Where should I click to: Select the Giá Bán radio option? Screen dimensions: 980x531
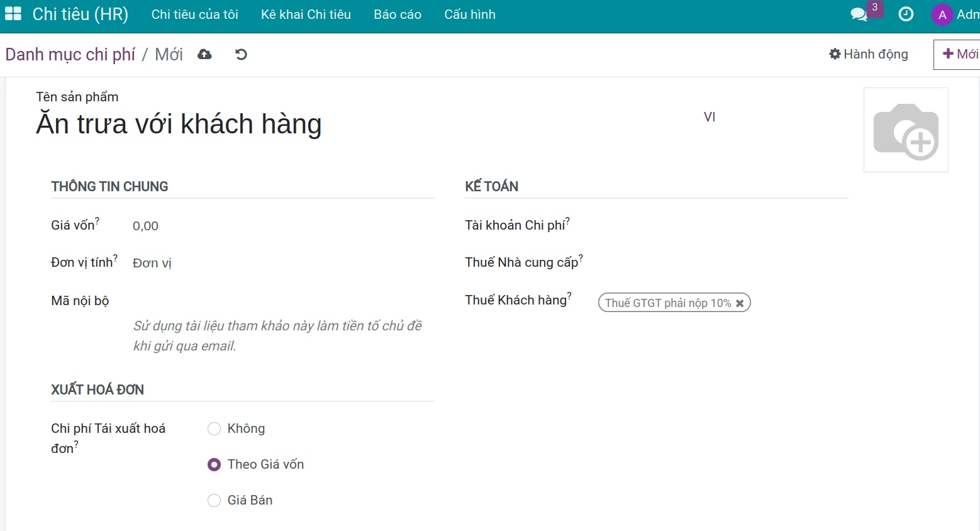pos(214,500)
